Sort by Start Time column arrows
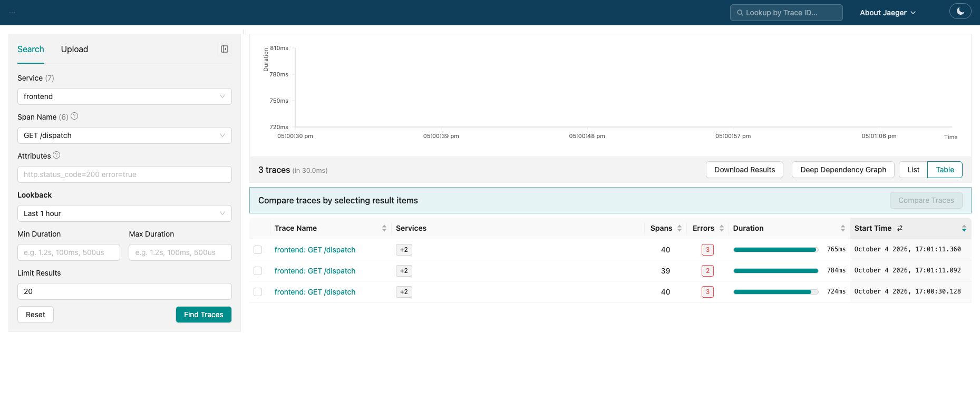 point(964,228)
